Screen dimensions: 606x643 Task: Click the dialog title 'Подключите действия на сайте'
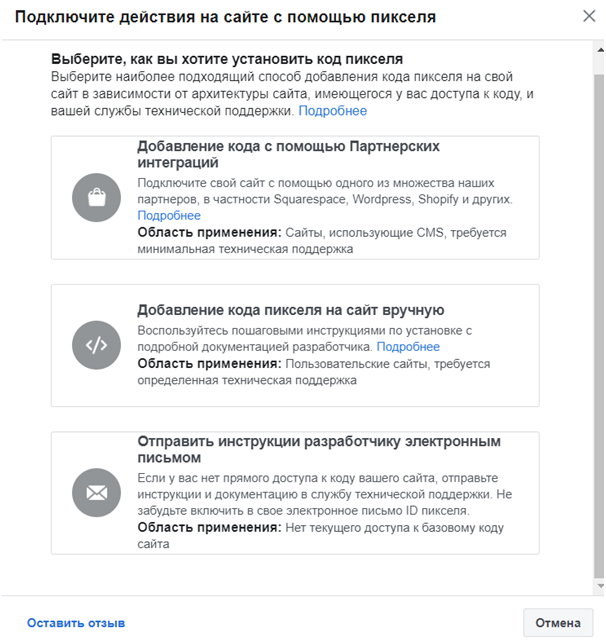225,17
